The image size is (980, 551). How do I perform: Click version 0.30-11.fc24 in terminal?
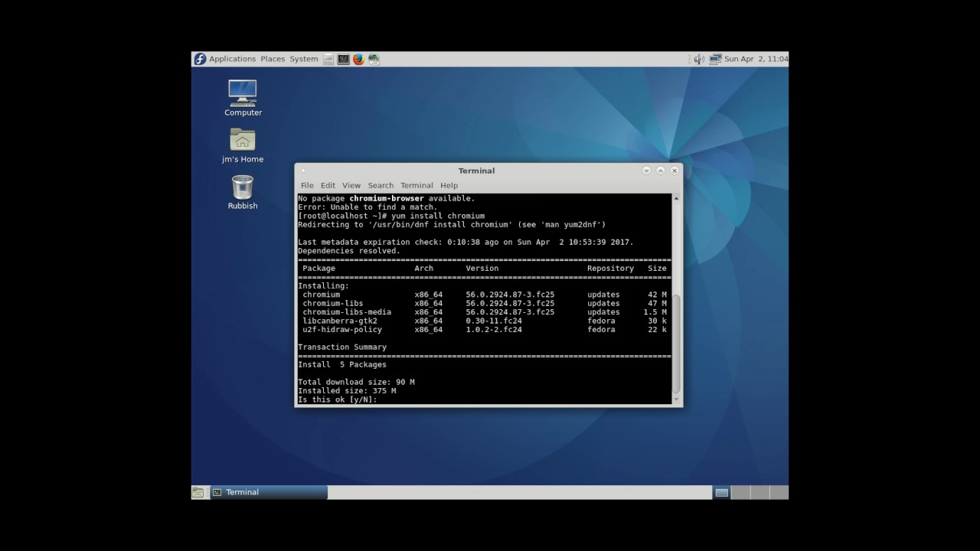[x=494, y=321]
